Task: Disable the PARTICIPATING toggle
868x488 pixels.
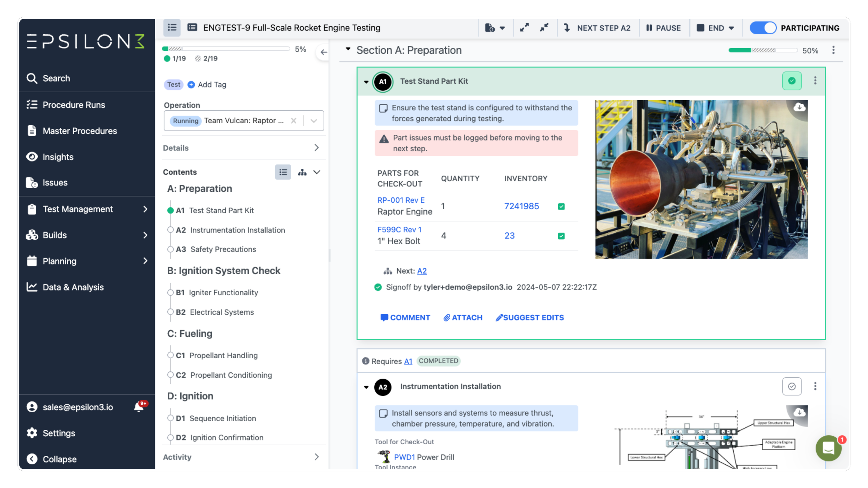Action: (763, 28)
